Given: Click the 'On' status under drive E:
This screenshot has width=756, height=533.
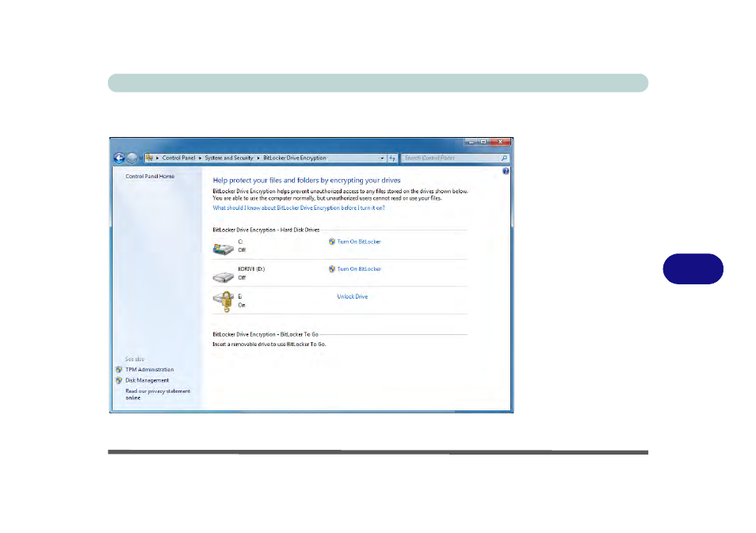Looking at the screenshot, I should point(242,305).
